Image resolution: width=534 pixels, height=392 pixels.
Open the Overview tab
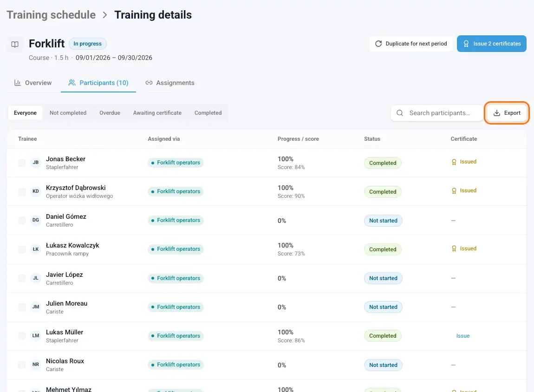click(33, 83)
